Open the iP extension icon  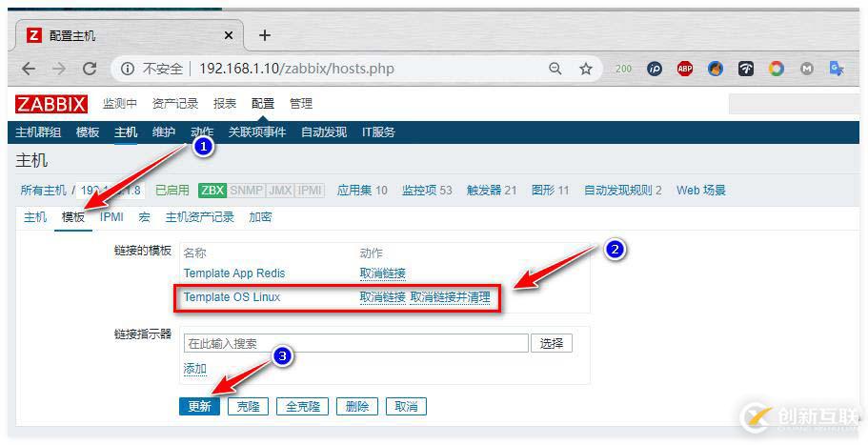(655, 69)
